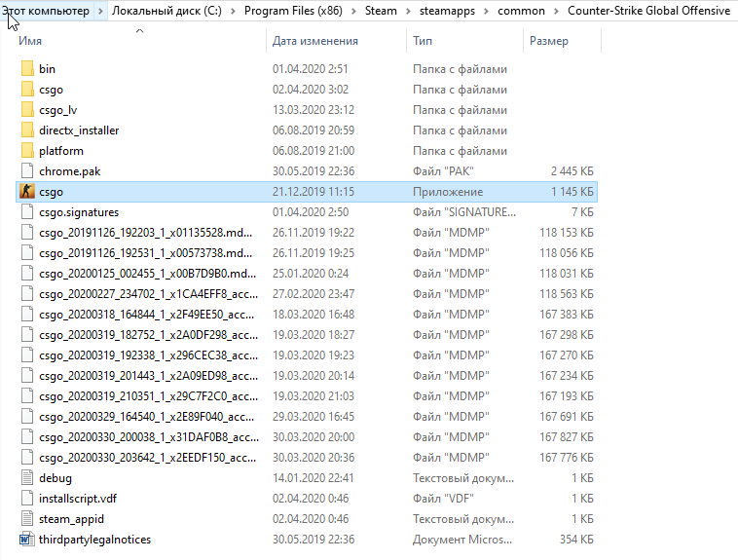738x560 pixels.
Task: Click type Файл "VDF" cell
Action: click(443, 499)
